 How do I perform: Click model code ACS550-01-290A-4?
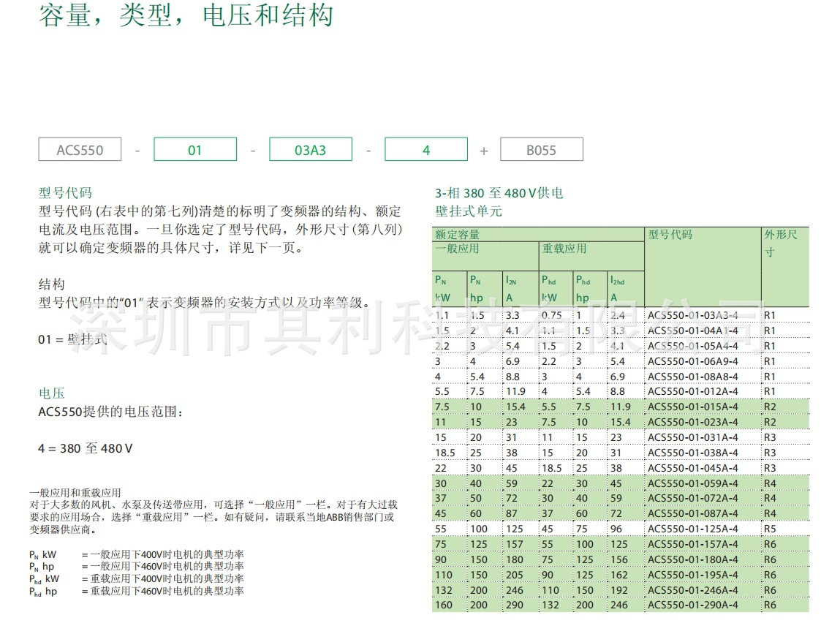(x=692, y=605)
